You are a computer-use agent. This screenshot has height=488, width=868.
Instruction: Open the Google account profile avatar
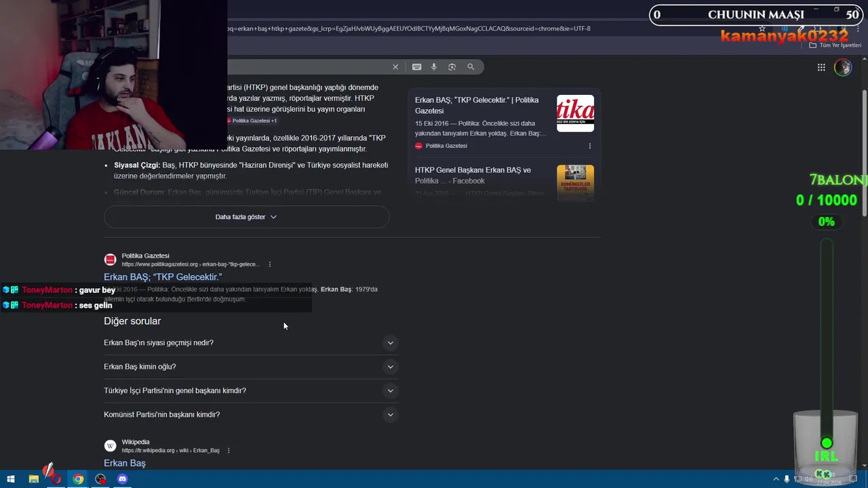(843, 67)
